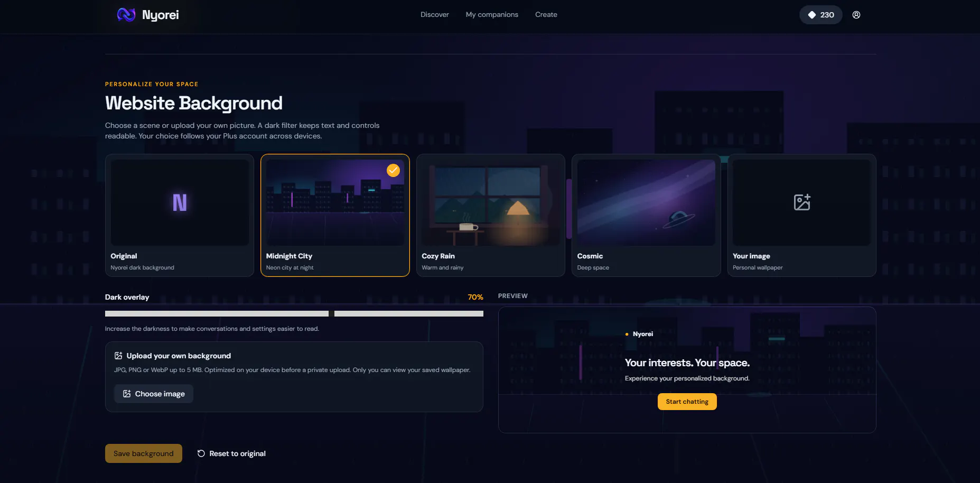Click the reset arrow icon beside Reset to original
980x483 pixels.
click(201, 453)
